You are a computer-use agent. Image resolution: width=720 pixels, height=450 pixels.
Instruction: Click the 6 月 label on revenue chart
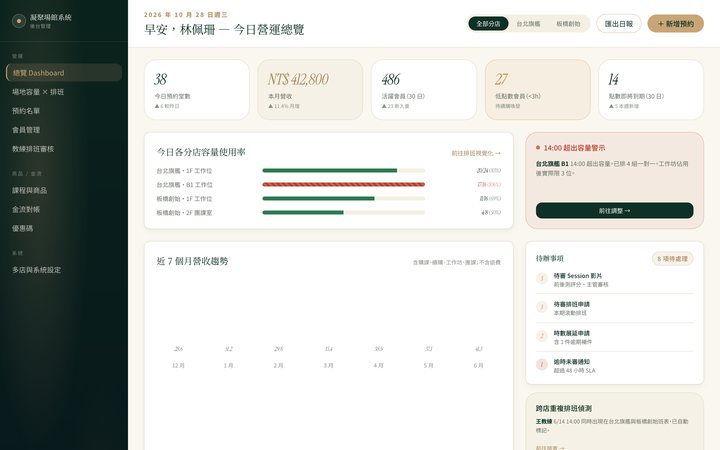pyautogui.click(x=478, y=366)
